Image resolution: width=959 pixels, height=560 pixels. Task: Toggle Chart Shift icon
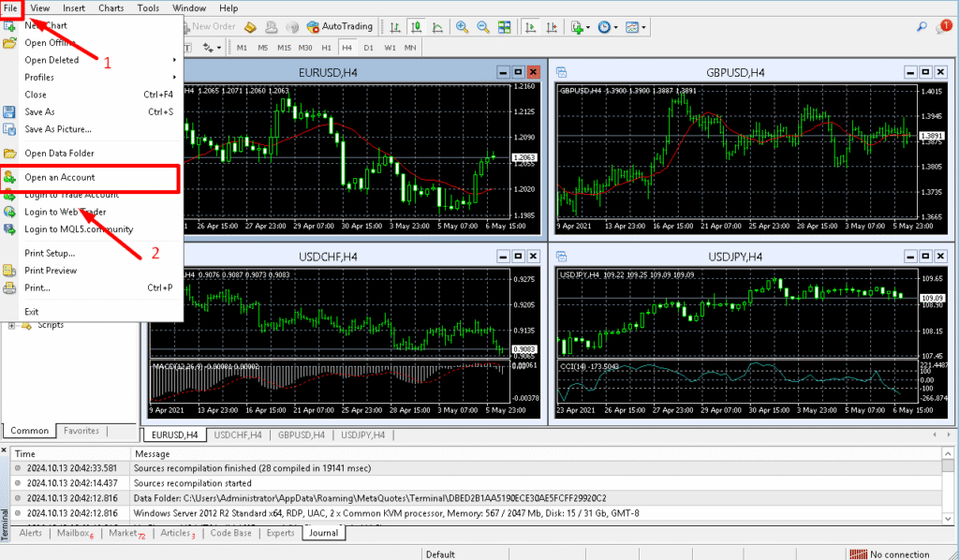coord(551,27)
